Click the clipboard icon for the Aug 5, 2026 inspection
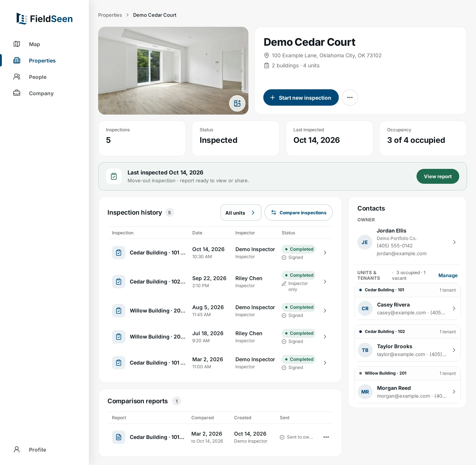This screenshot has height=465, width=476. [x=119, y=311]
